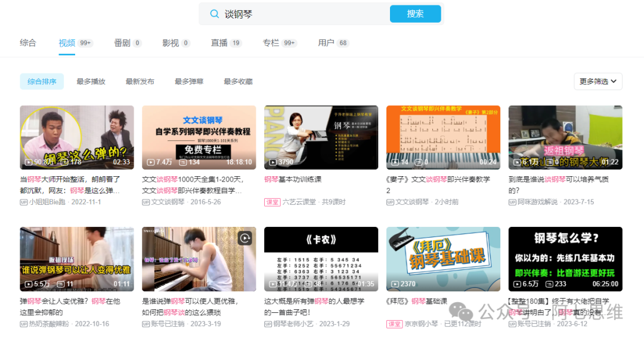Click UP badge beside 热奶茶酸辣粉
This screenshot has width=644, height=338.
[24, 324]
